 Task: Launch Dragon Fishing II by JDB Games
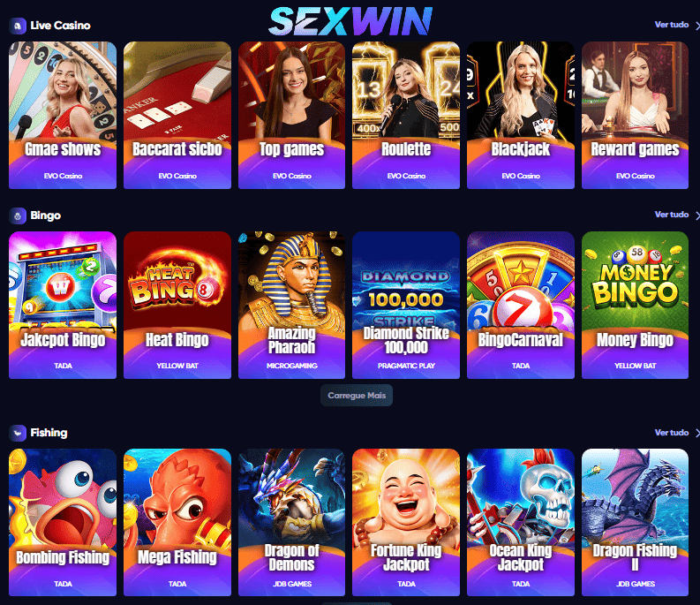635,522
